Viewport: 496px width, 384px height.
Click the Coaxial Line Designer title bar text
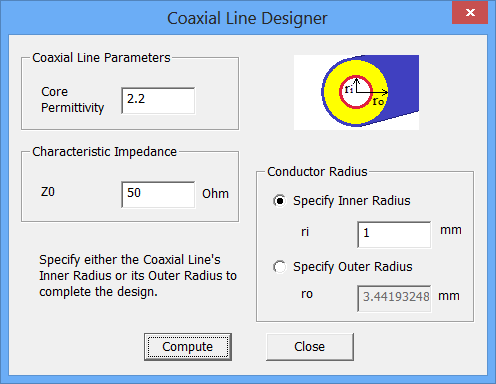pos(247,18)
